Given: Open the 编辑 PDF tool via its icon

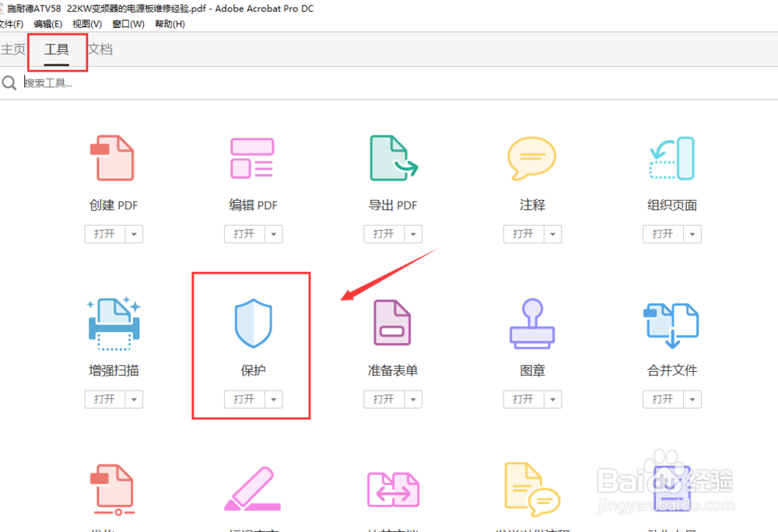Looking at the screenshot, I should 253,158.
